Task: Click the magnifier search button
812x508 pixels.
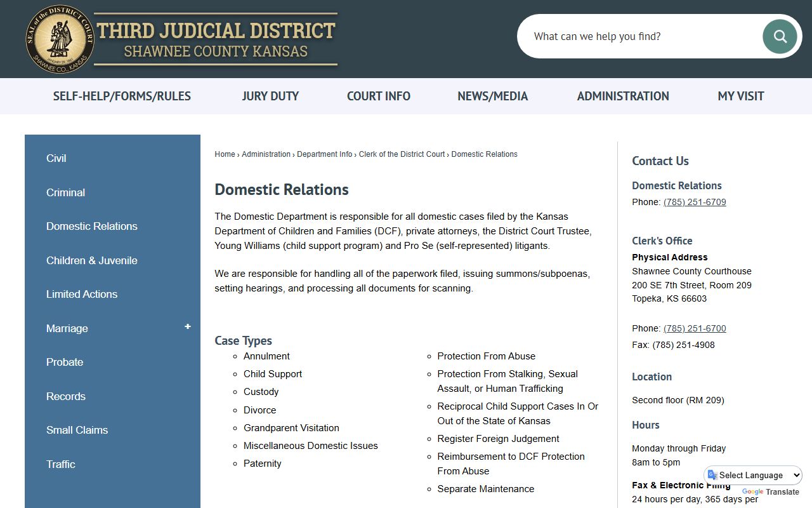Action: click(780, 36)
